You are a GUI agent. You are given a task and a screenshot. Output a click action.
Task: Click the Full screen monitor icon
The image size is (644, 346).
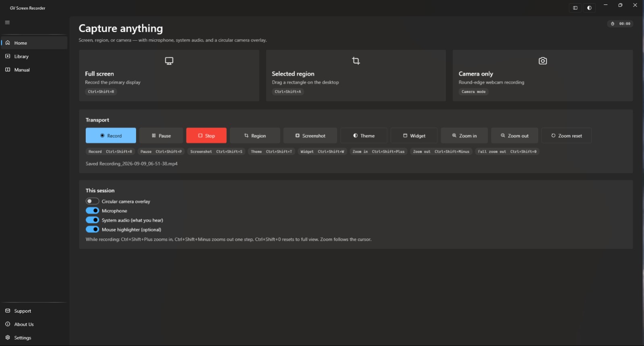click(x=169, y=61)
